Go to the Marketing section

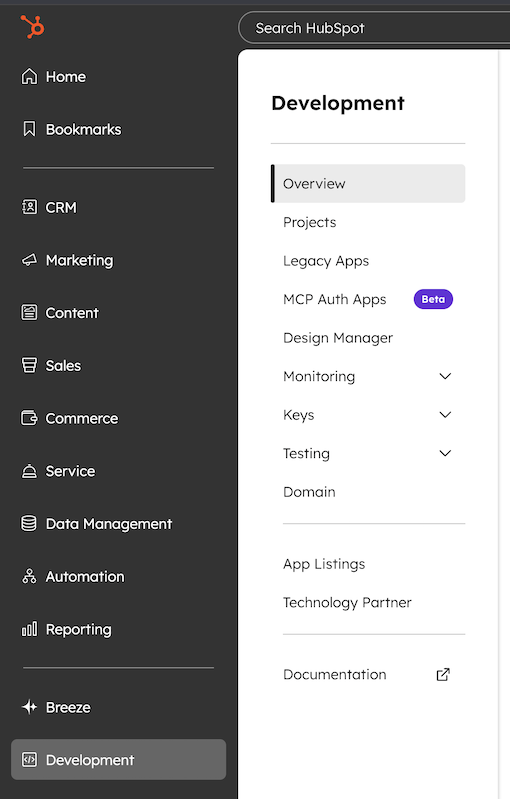click(79, 260)
